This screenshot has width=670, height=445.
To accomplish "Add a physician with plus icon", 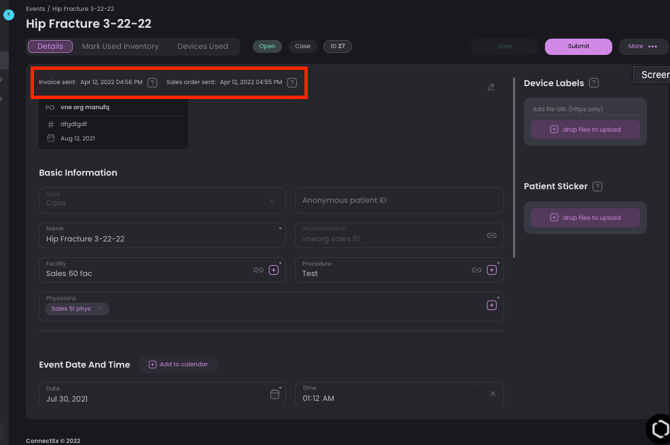I will [492, 305].
